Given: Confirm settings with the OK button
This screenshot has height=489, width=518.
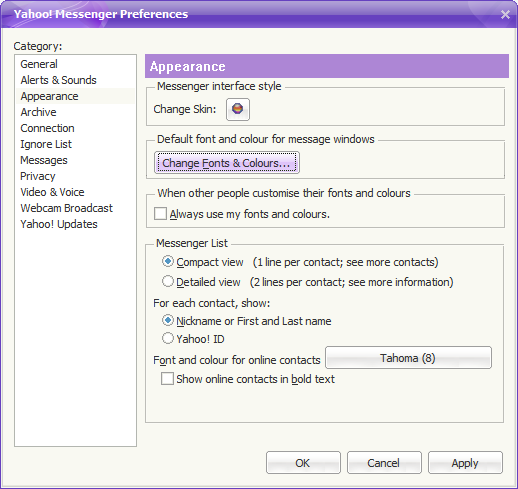Looking at the screenshot, I should [x=303, y=463].
